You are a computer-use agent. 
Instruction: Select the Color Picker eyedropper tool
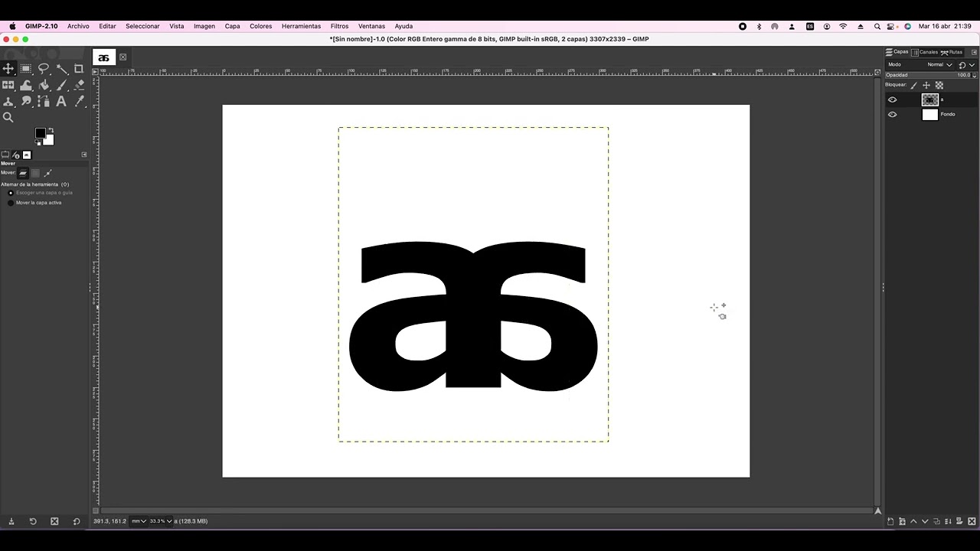pyautogui.click(x=79, y=101)
